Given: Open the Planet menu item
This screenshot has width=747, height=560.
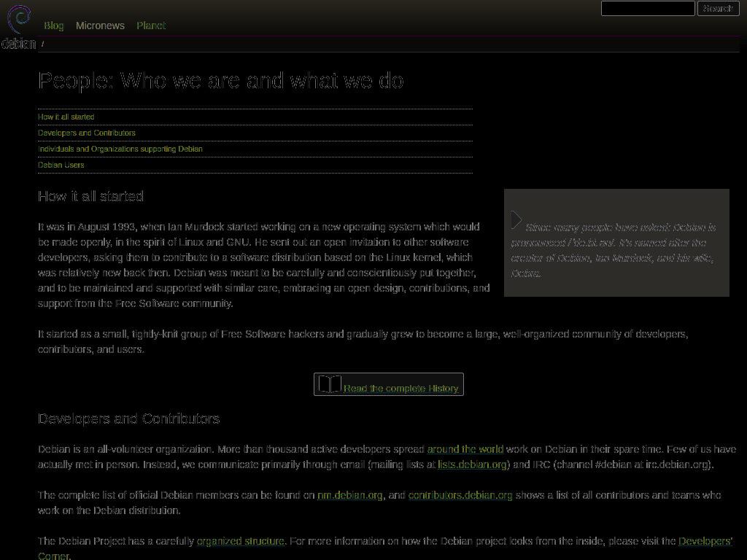Looking at the screenshot, I should [x=151, y=26].
